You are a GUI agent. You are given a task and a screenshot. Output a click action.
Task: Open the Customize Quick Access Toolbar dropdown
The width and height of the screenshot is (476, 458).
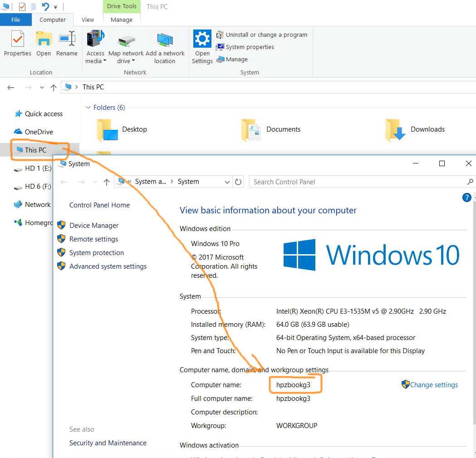(55, 7)
